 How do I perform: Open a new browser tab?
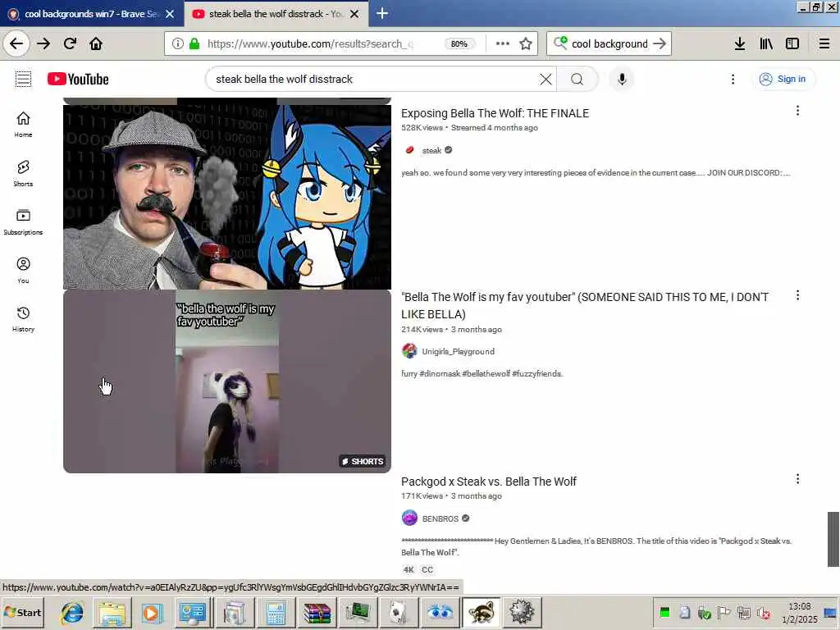pos(382,13)
